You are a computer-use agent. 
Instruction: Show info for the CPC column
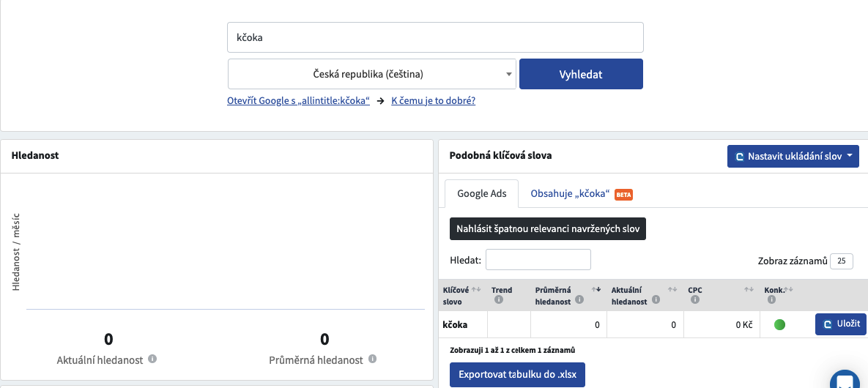click(x=694, y=300)
